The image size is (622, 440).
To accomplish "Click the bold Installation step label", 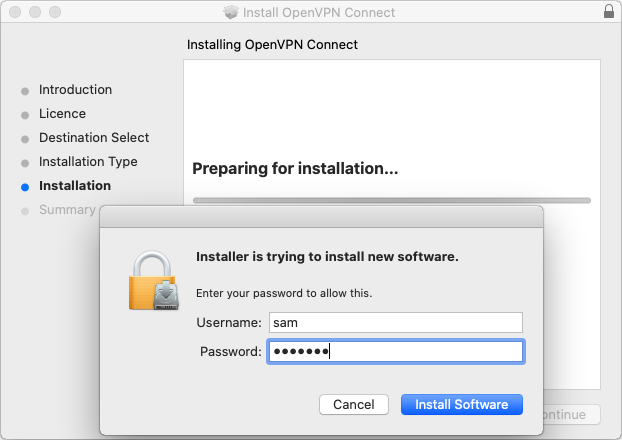I will [x=75, y=186].
